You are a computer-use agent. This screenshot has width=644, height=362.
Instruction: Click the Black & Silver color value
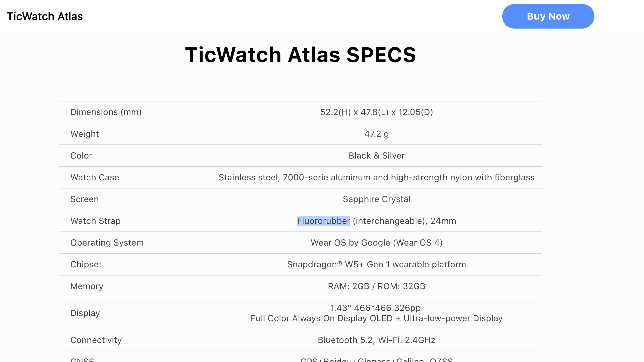click(x=376, y=156)
